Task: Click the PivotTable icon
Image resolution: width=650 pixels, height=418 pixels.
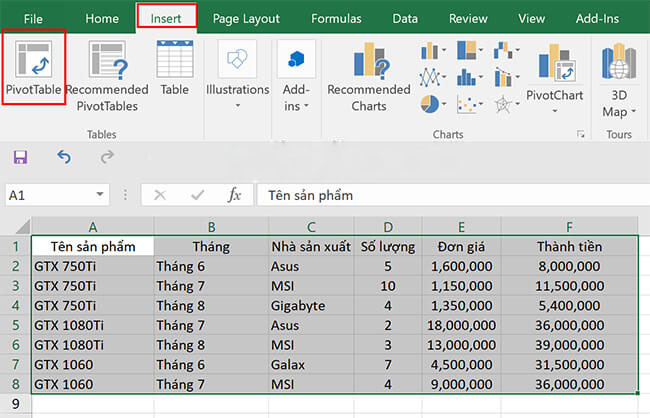Action: click(x=34, y=59)
